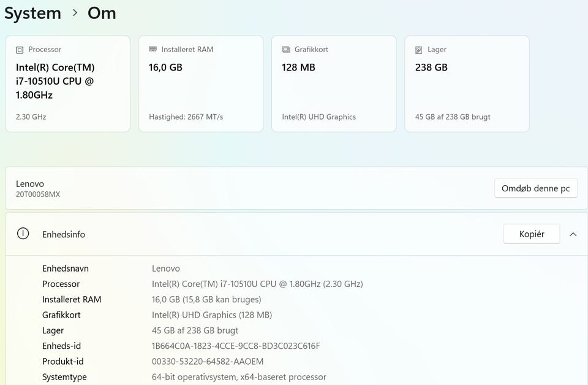Click the Enhedsinfo section header label
This screenshot has height=385, width=588.
64,234
